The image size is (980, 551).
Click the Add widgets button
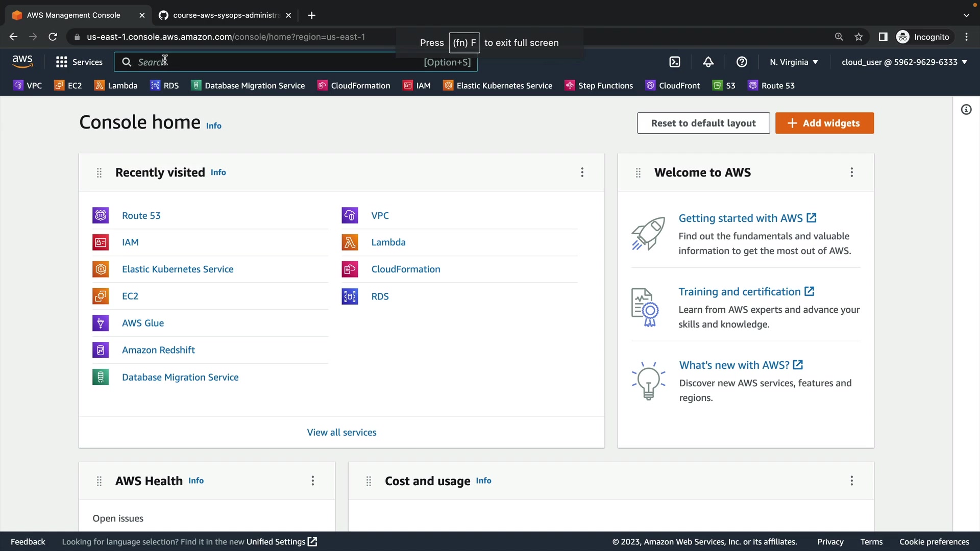click(x=824, y=123)
